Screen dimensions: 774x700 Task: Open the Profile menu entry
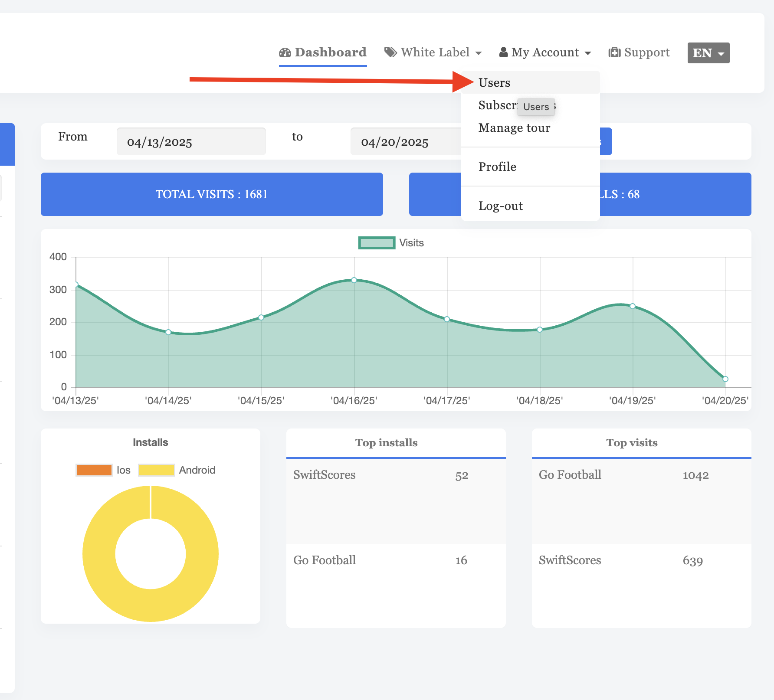pyautogui.click(x=497, y=167)
